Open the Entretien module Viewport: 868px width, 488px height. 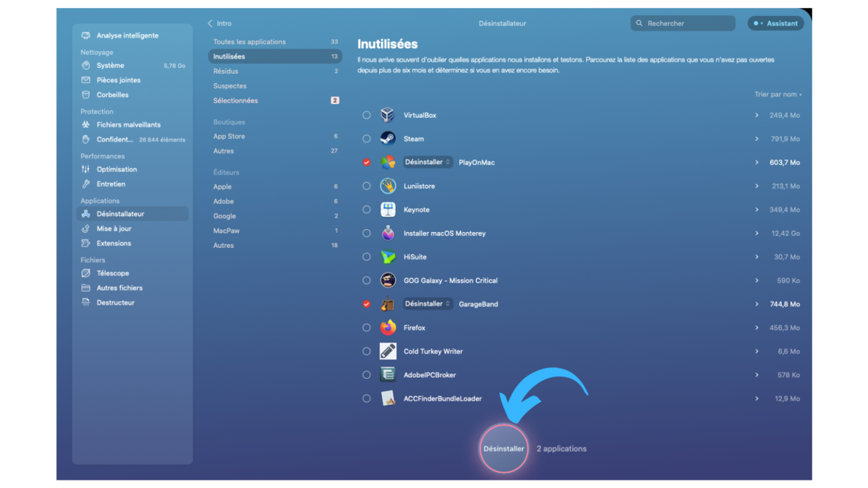pyautogui.click(x=132, y=184)
